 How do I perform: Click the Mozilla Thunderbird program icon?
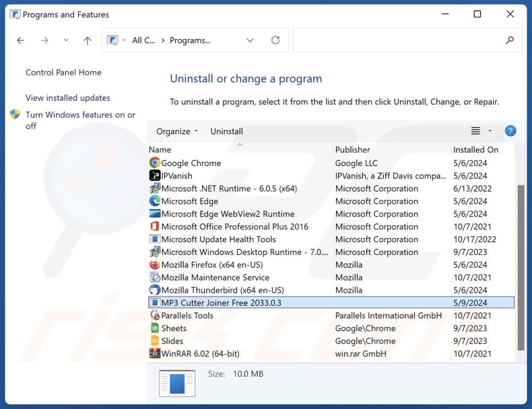(x=155, y=290)
